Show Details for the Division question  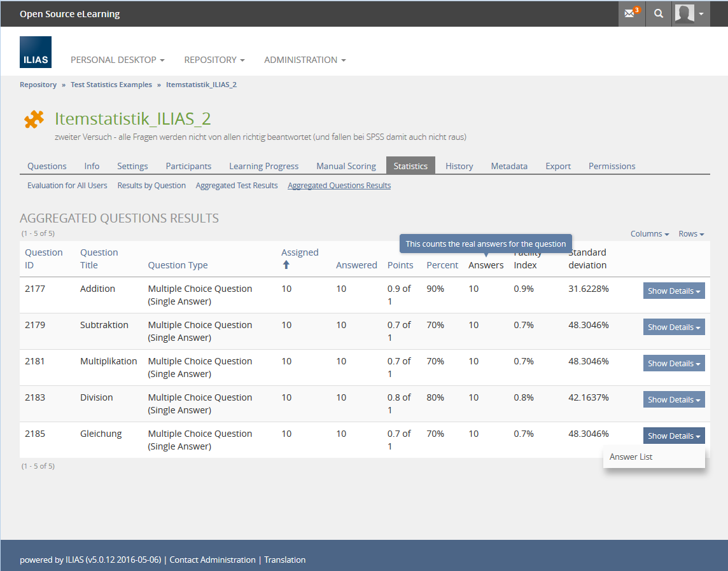click(674, 400)
